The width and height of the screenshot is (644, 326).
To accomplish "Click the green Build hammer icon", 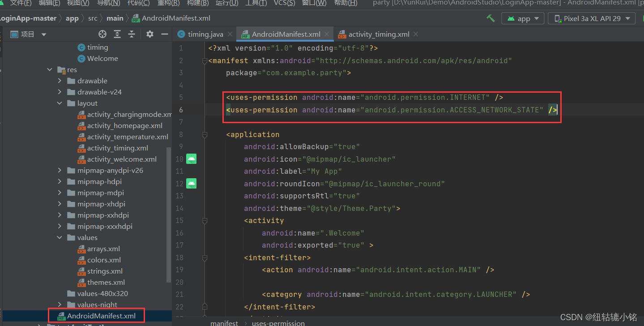I will [490, 18].
